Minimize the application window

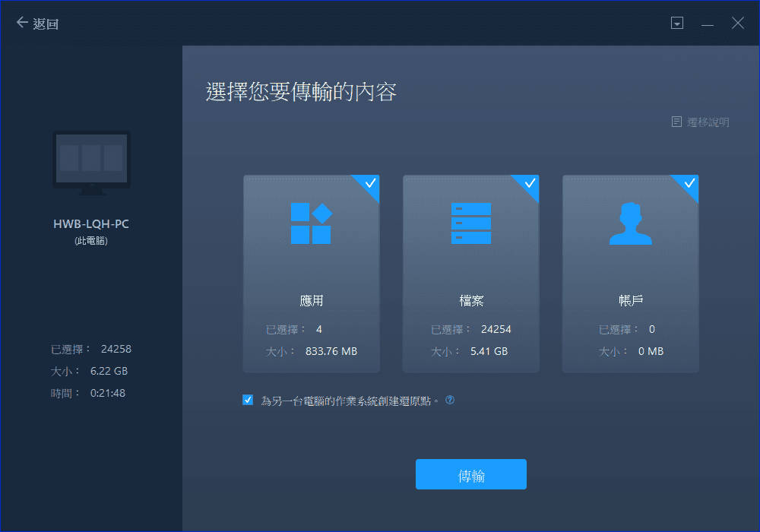(708, 24)
